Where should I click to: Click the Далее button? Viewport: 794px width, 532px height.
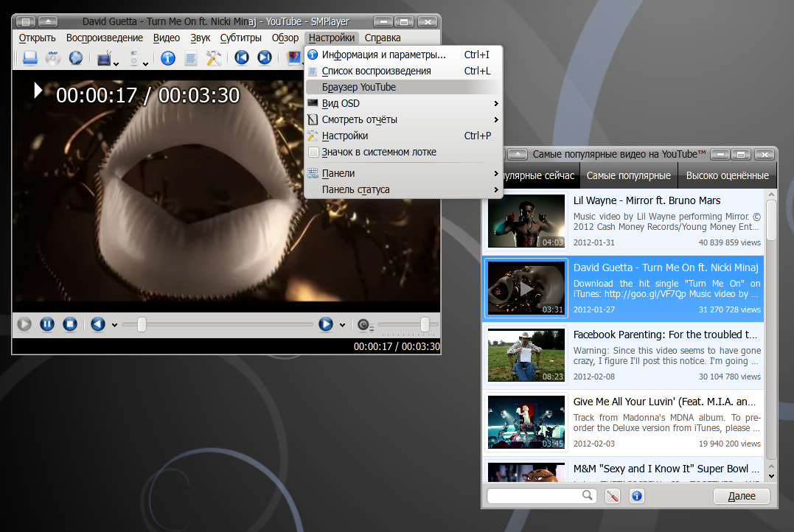point(742,496)
